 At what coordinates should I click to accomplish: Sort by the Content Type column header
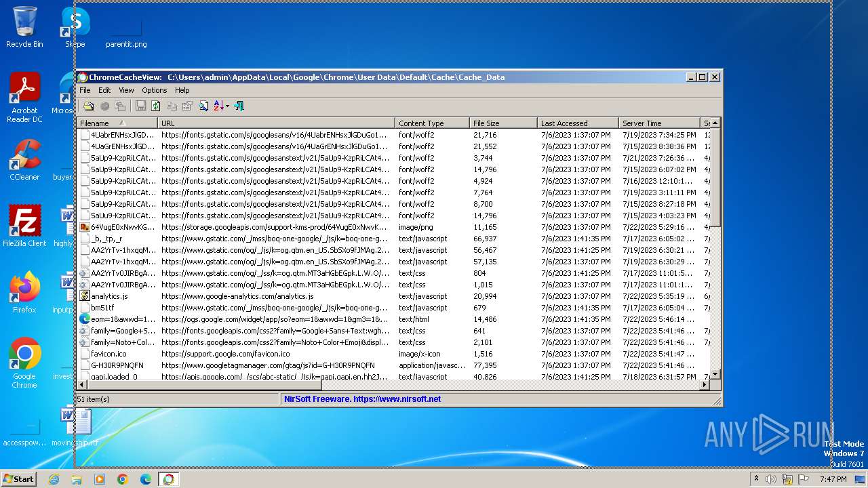433,123
